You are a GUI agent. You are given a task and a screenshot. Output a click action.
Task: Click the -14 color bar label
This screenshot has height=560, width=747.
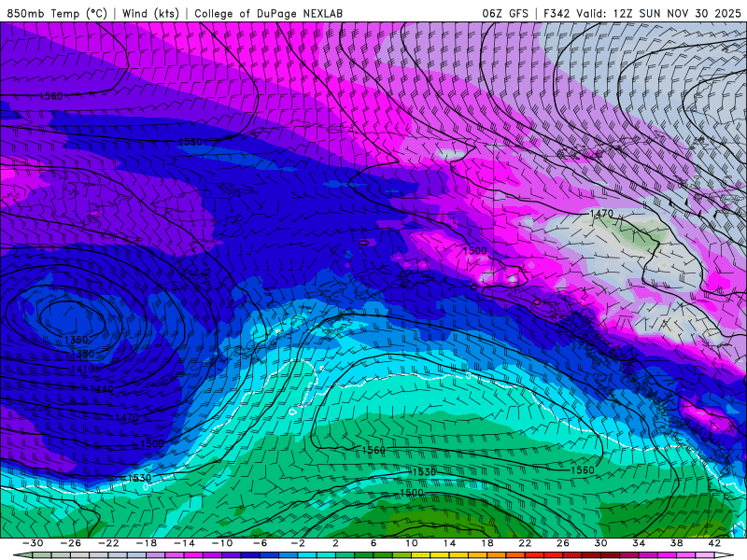point(184,543)
